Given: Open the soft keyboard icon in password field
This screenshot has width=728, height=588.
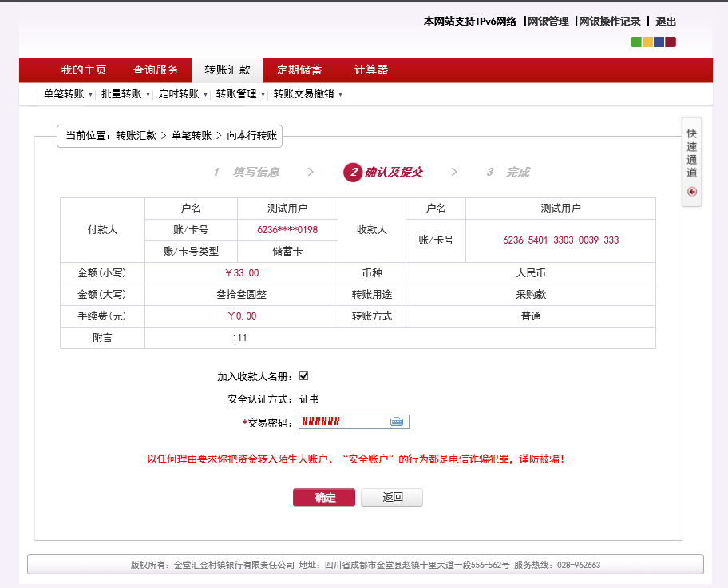Looking at the screenshot, I should point(397,422).
